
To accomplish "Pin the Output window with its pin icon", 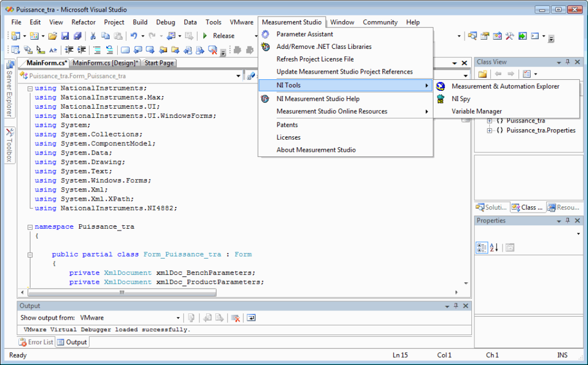I will pyautogui.click(x=457, y=305).
